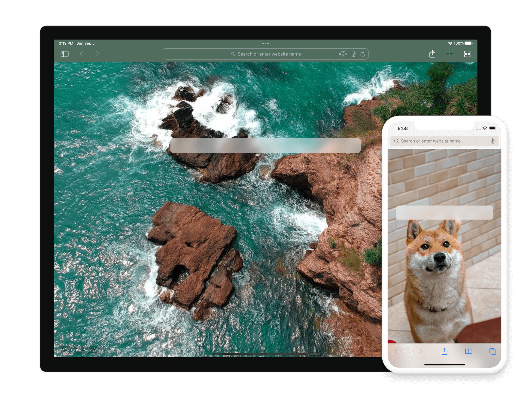Tap the microphone icon in iPad address bar
532x399 pixels.
tap(353, 54)
